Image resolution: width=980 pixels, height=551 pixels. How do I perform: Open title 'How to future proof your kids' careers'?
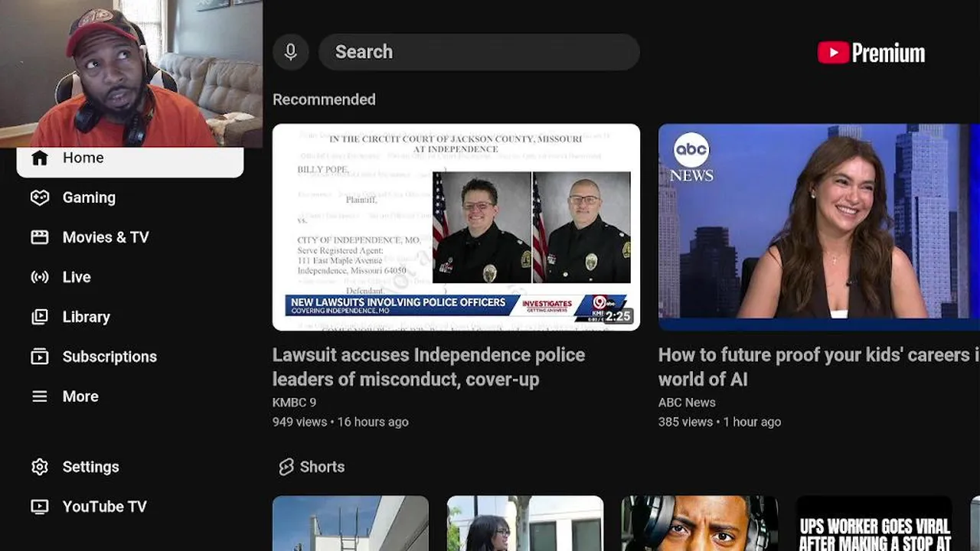pyautogui.click(x=818, y=367)
